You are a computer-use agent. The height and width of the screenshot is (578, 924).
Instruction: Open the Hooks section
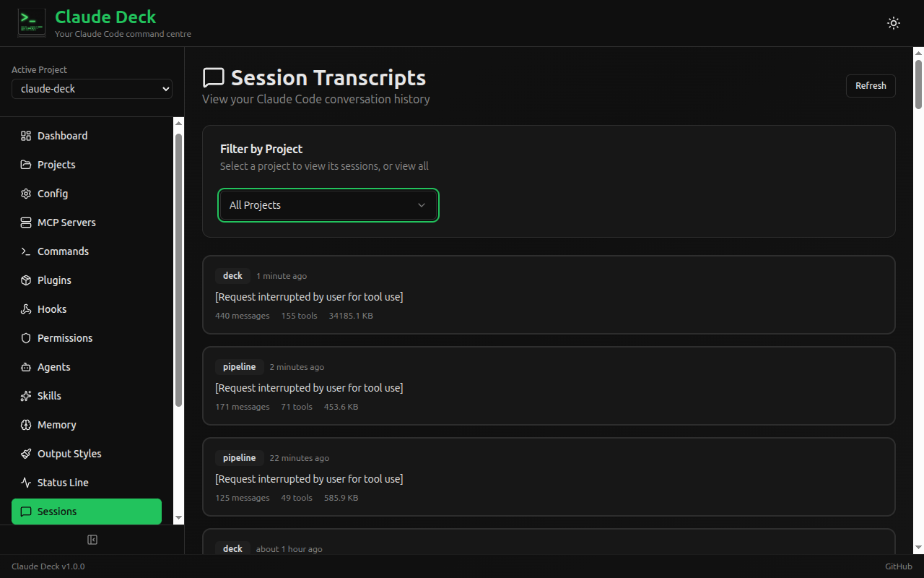(x=51, y=309)
